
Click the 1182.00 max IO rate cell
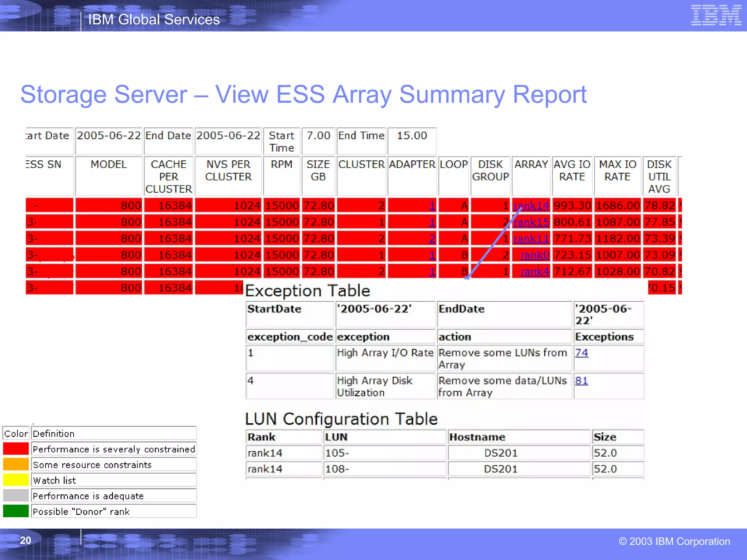click(x=618, y=238)
